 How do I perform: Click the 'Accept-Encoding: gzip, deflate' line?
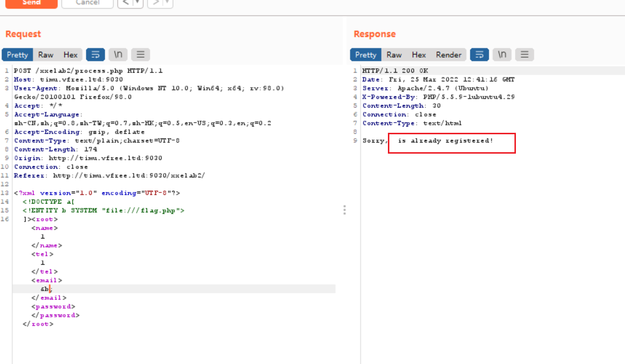(x=80, y=132)
